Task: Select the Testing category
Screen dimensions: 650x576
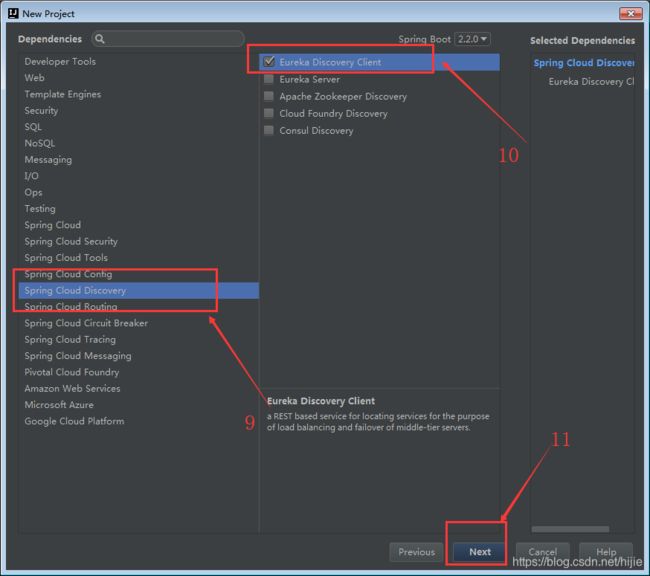Action: pos(138,209)
